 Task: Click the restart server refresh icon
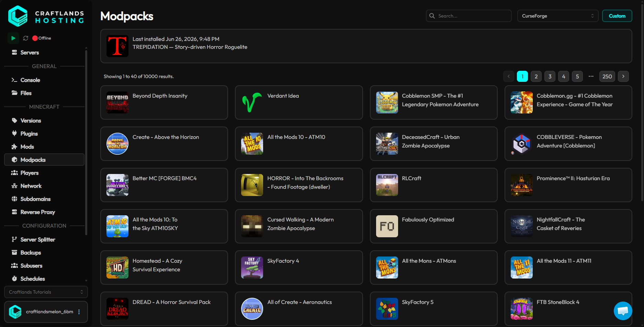click(x=25, y=38)
